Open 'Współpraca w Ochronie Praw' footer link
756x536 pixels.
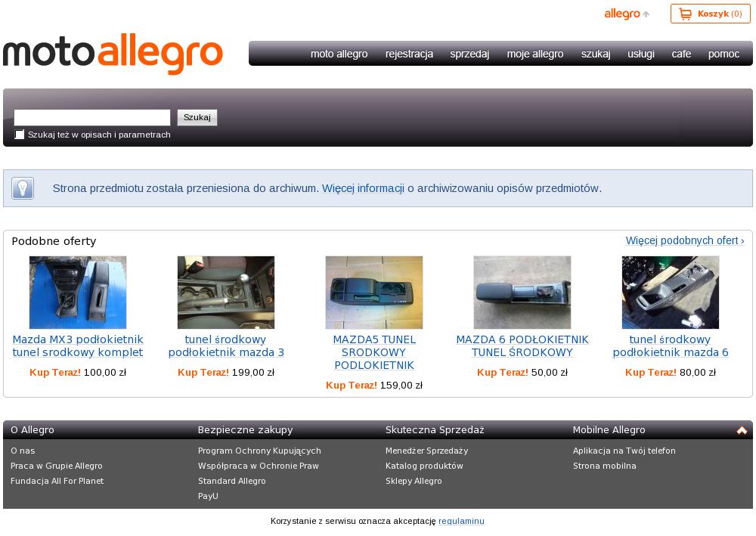tap(258, 466)
